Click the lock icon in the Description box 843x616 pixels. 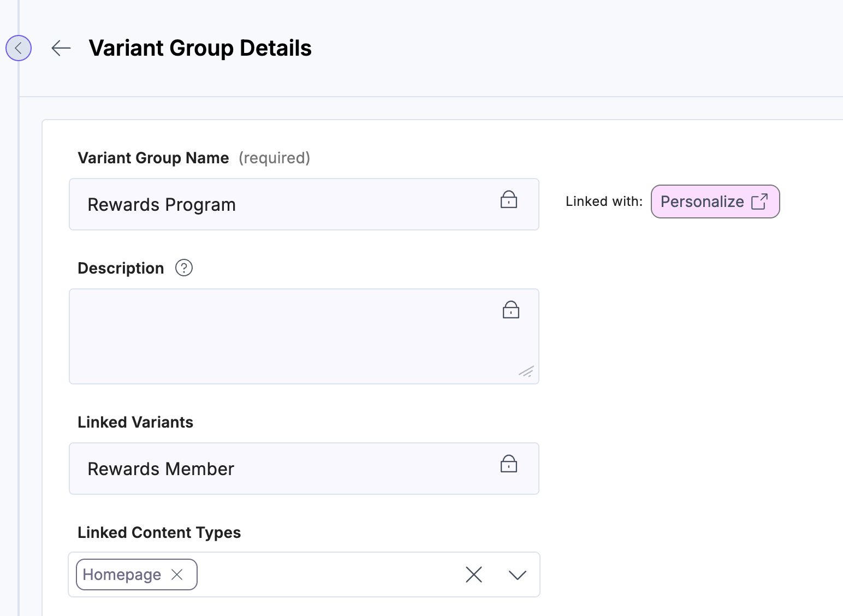pyautogui.click(x=510, y=310)
